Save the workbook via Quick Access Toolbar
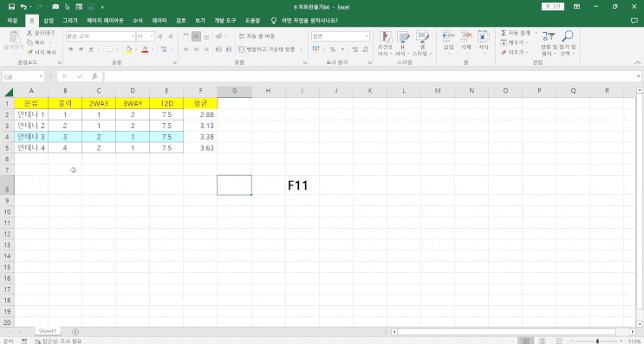The image size is (644, 344). point(11,7)
